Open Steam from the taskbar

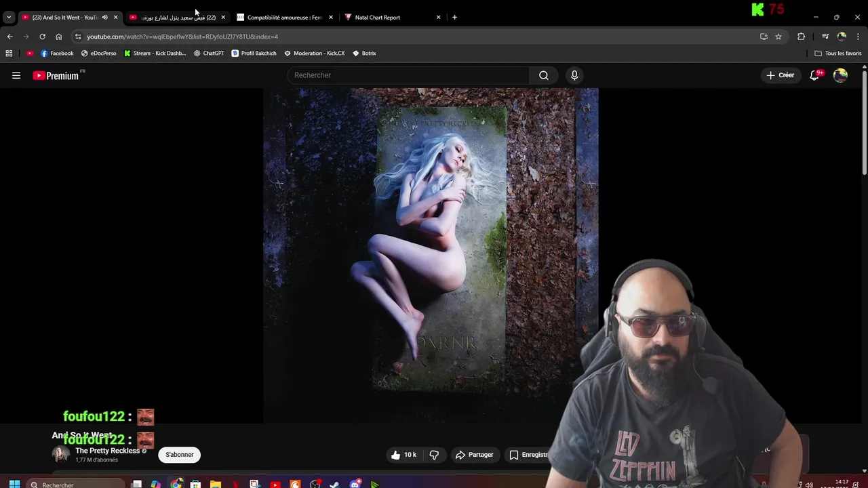click(334, 484)
